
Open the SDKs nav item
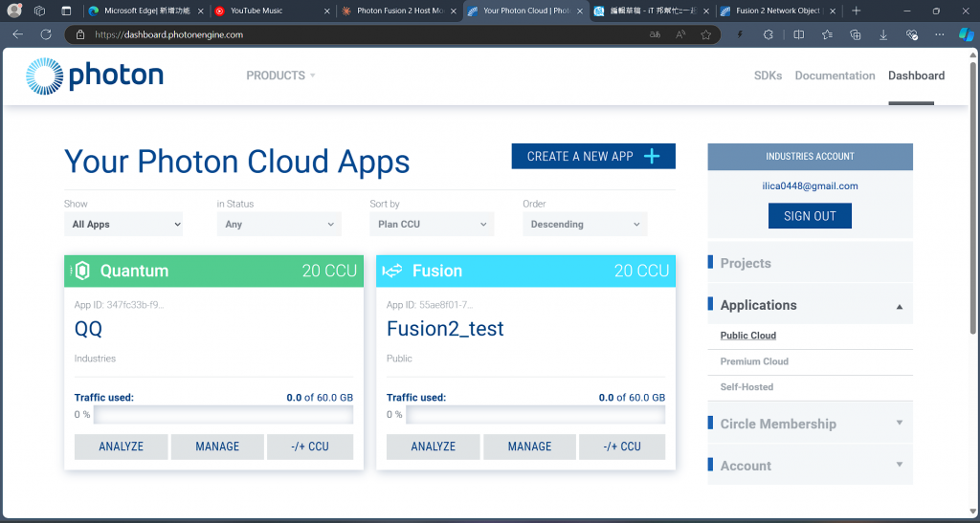768,76
